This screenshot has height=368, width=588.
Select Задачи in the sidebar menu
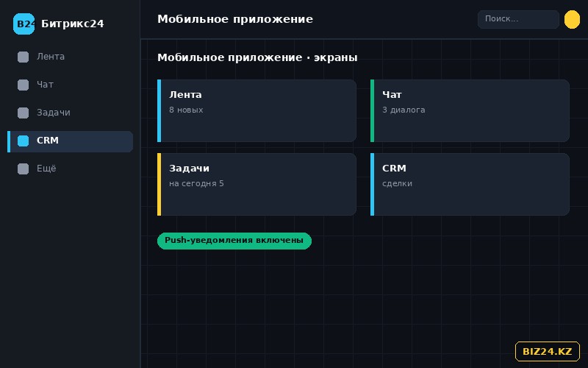click(x=70, y=113)
